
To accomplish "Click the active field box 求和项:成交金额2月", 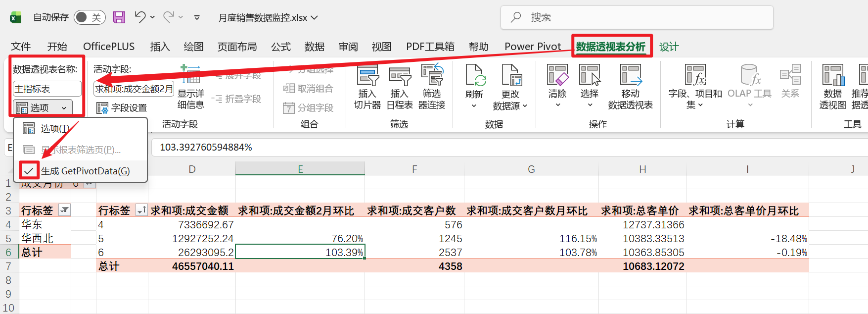I will [134, 89].
